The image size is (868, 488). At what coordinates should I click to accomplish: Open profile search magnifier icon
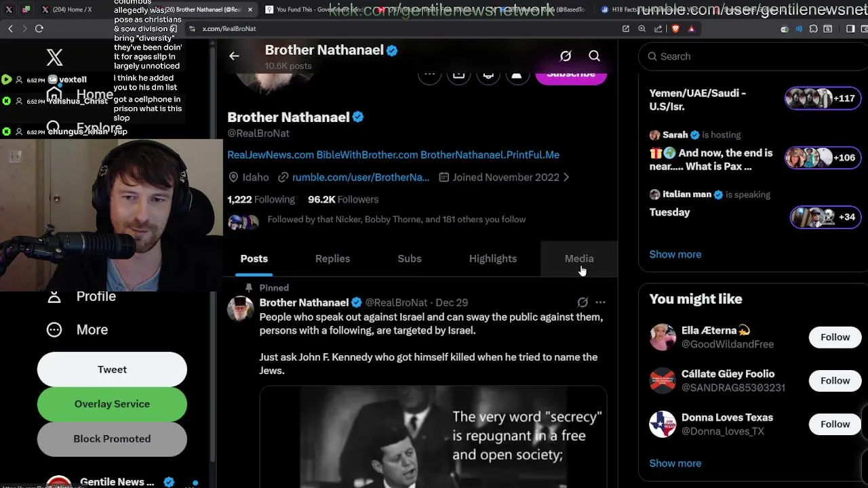click(x=594, y=56)
